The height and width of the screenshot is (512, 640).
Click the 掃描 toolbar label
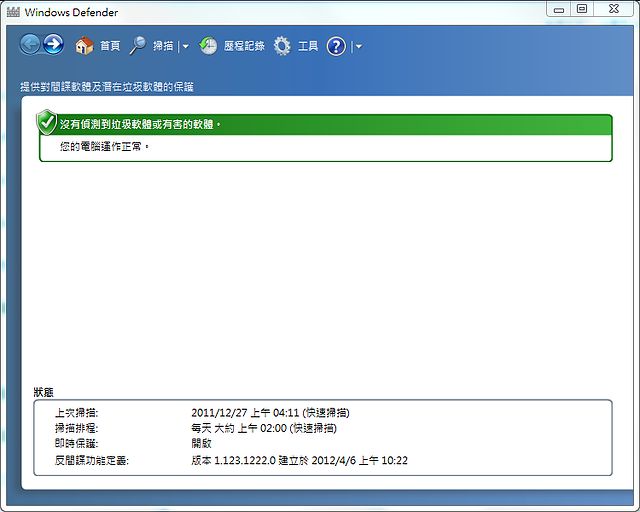click(163, 46)
